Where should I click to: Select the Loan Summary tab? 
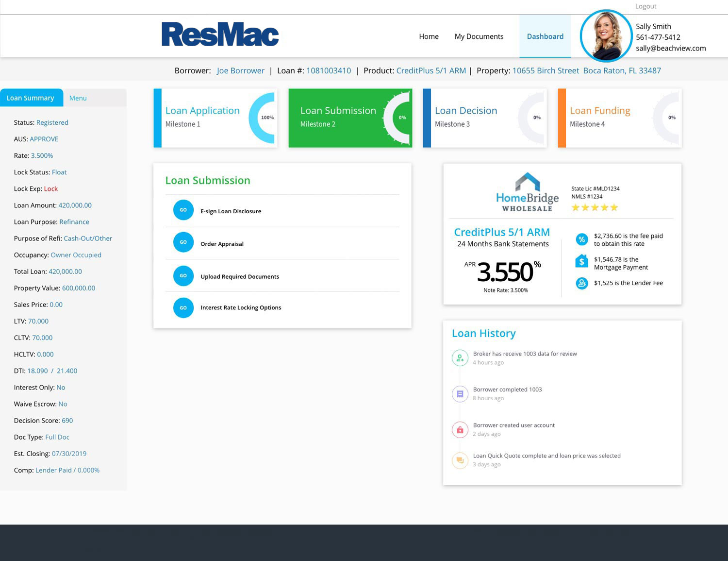pos(31,98)
